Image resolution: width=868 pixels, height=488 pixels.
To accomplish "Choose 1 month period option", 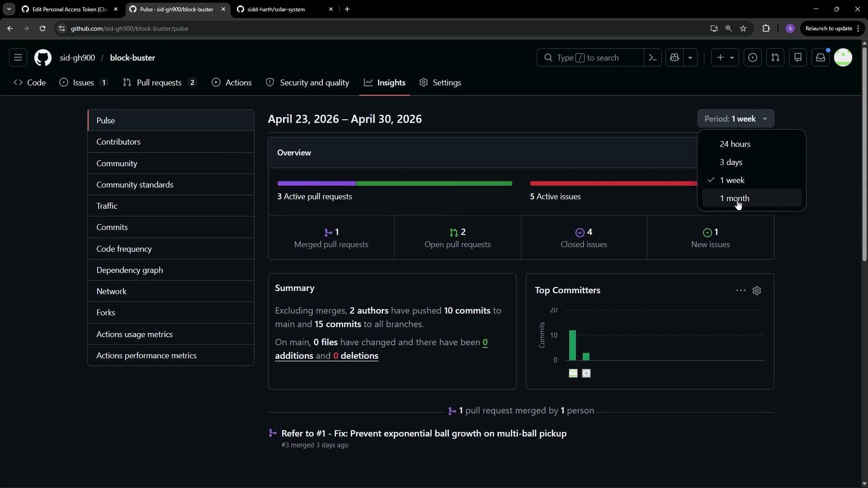I will tap(751, 198).
